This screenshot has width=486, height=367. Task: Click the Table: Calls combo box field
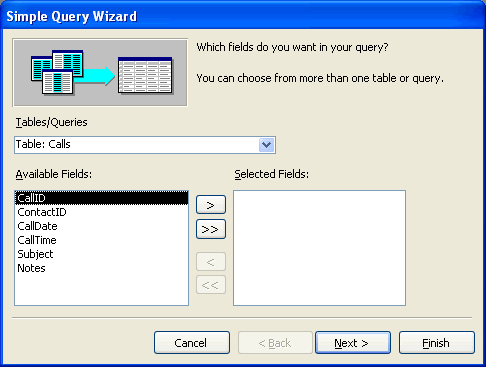point(145,145)
